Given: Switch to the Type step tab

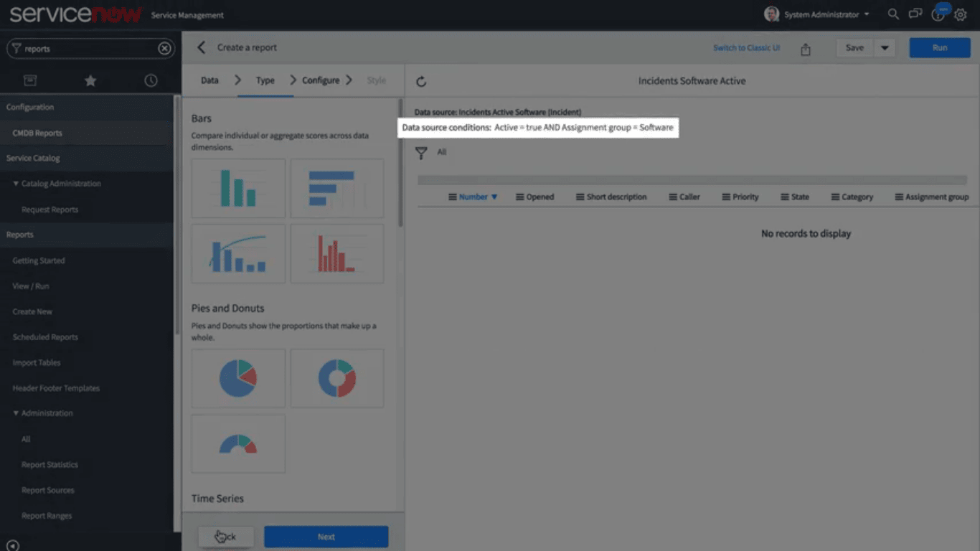Looking at the screenshot, I should pyautogui.click(x=265, y=80).
